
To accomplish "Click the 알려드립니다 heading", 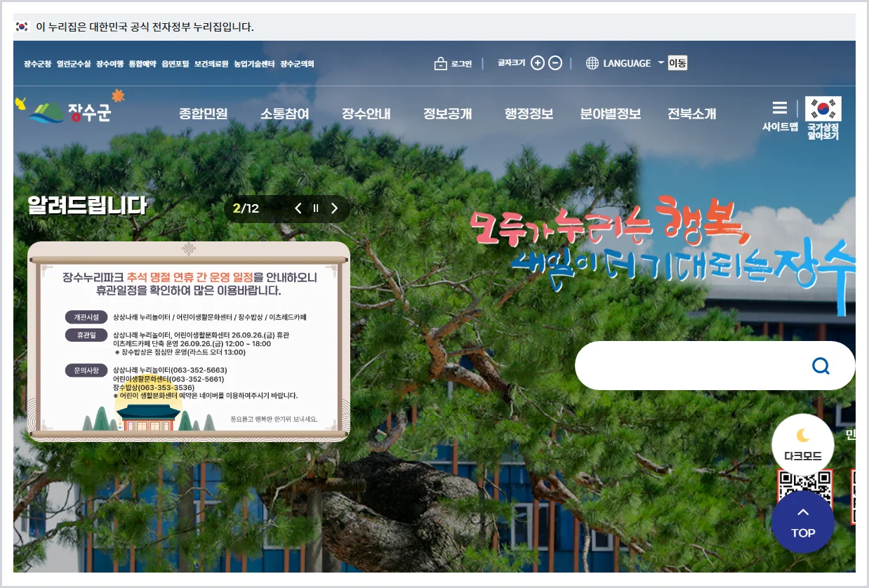I will point(87,206).
